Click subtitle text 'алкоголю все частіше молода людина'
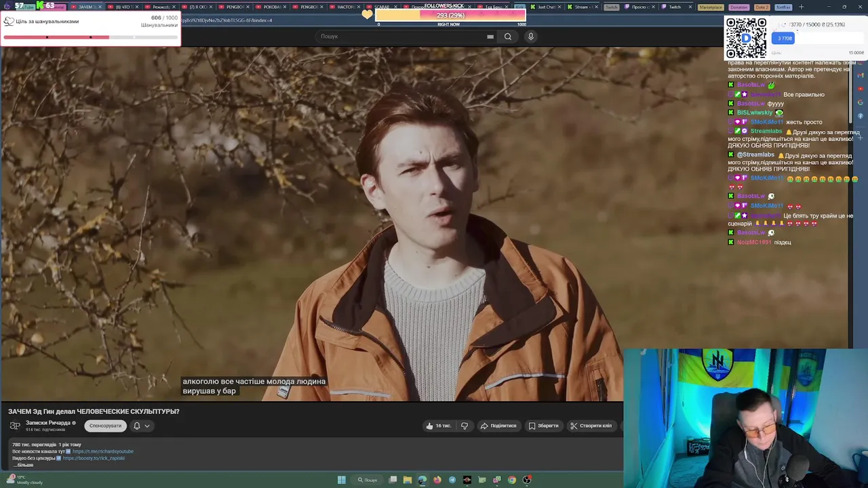Screen dimensions: 868x488 coord(254,382)
